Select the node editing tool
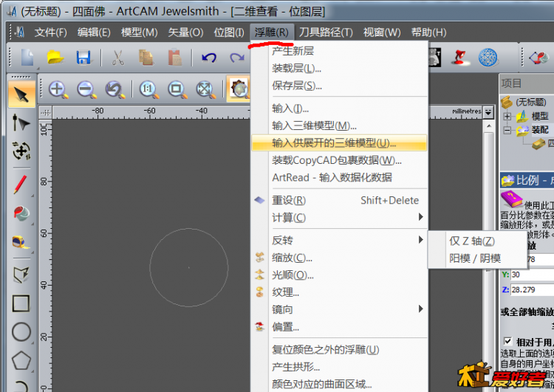Viewport: 554px width, 392px height. (x=21, y=123)
